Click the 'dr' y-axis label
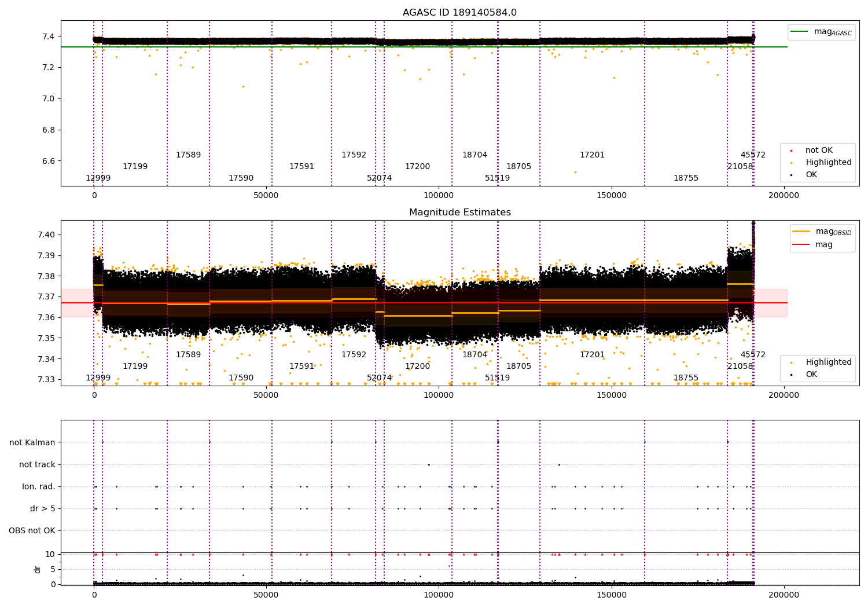 38,569
